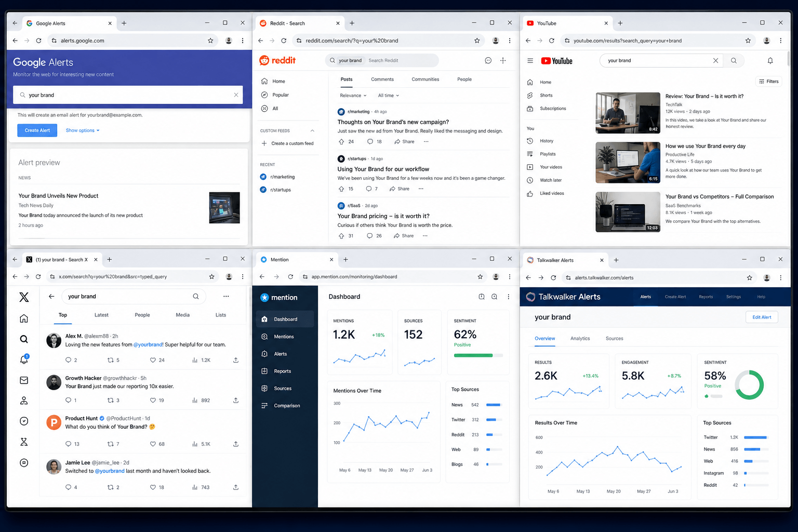Go back with arrow in X search
Screen dimensions: 798x532
51,296
